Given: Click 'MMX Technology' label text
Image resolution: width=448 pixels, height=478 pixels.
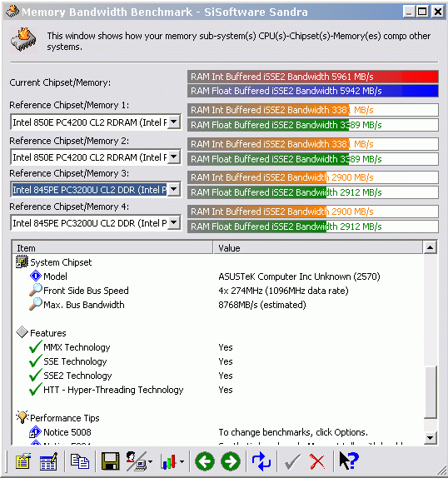Looking at the screenshot, I should point(77,347).
